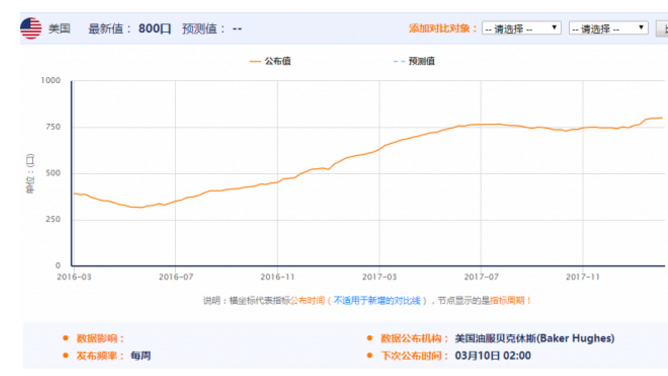
Task: Click the United States flag icon
Action: point(31,29)
